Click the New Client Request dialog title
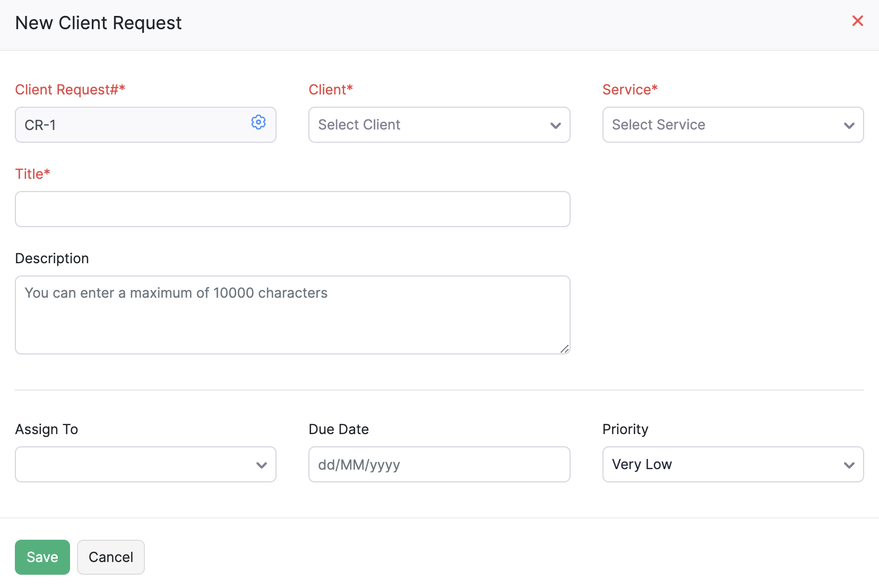 (x=98, y=23)
